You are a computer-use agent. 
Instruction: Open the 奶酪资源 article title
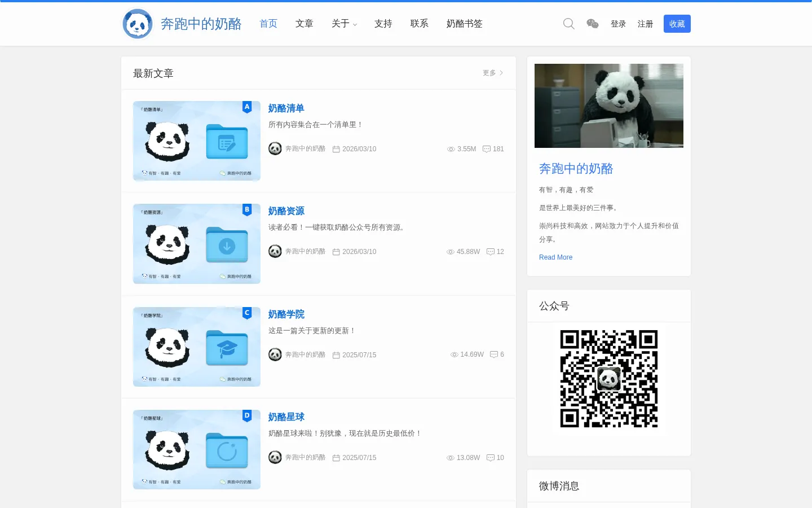tap(286, 211)
